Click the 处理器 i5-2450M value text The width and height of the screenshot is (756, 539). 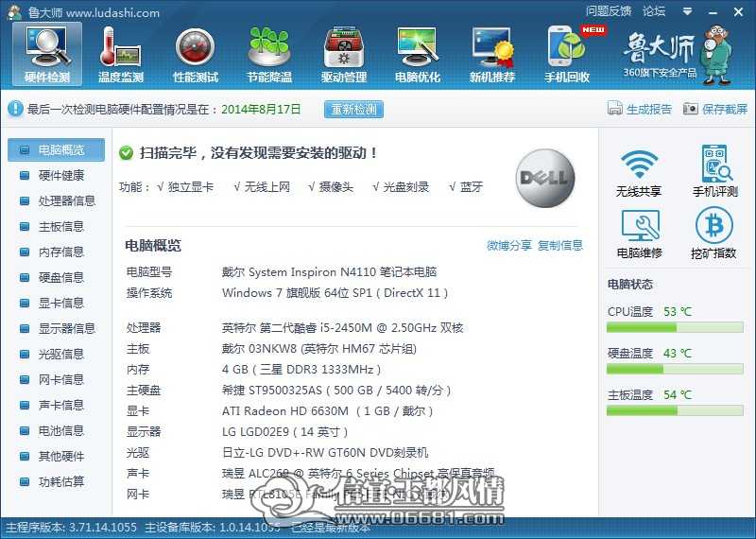pyautogui.click(x=342, y=328)
